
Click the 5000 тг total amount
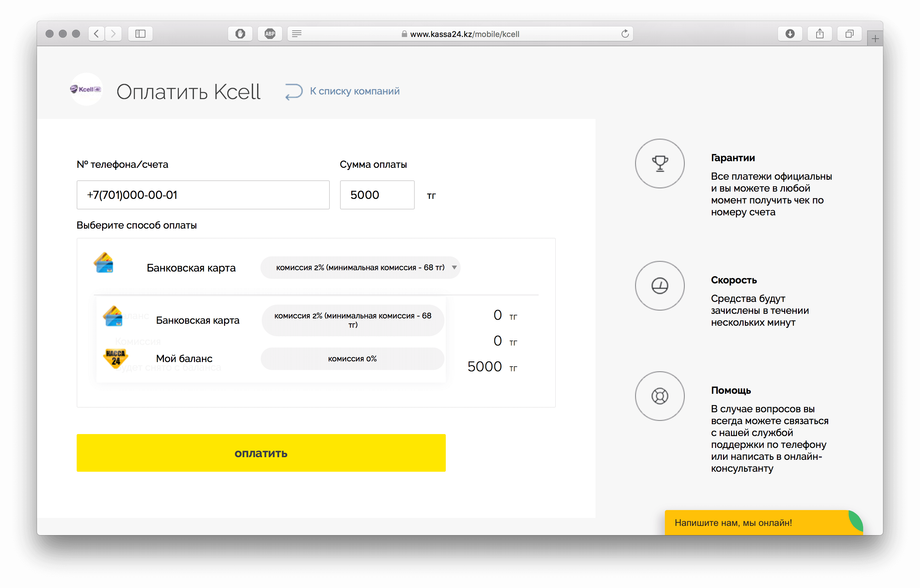pos(492,367)
